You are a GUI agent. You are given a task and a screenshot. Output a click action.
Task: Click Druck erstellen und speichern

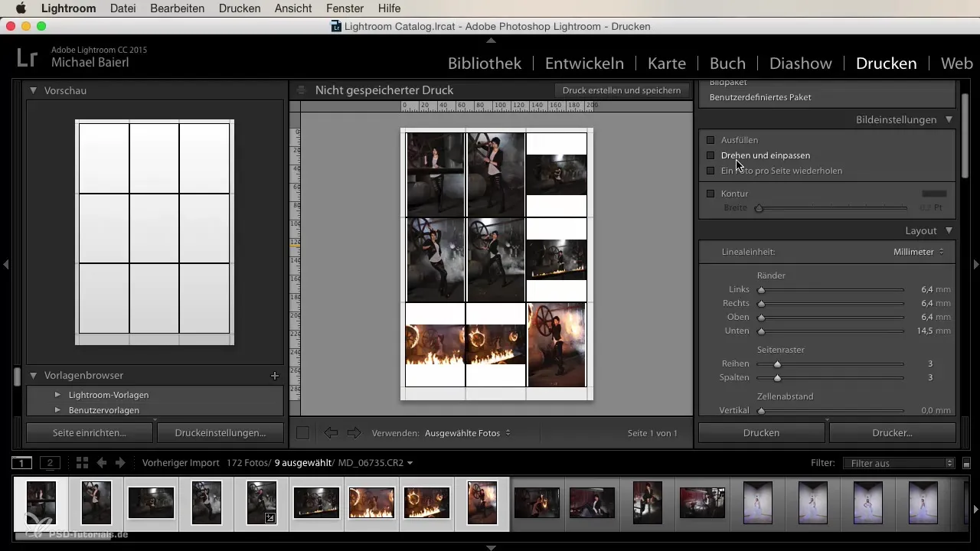(x=621, y=90)
